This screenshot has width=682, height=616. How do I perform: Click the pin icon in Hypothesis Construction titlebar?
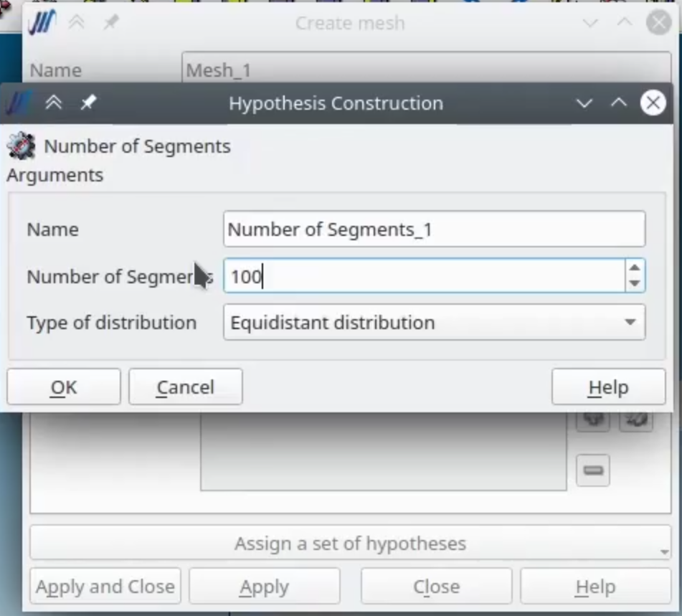click(88, 103)
